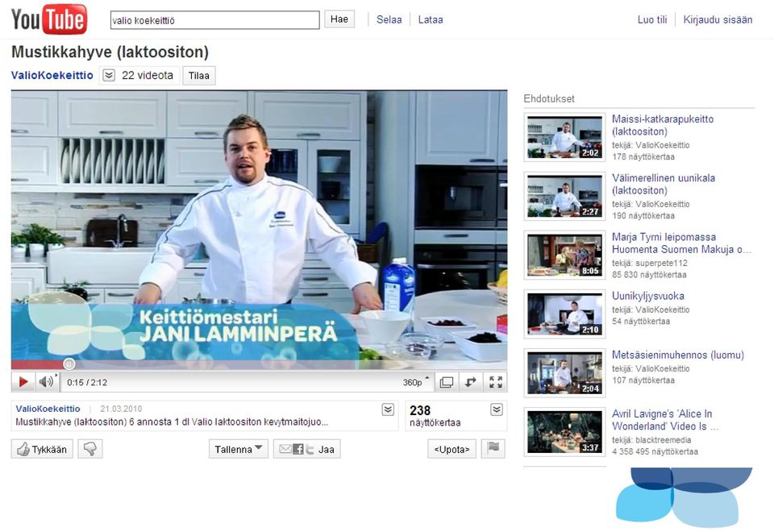
Task: Like the video with the Tykkään button
Action: 42,449
